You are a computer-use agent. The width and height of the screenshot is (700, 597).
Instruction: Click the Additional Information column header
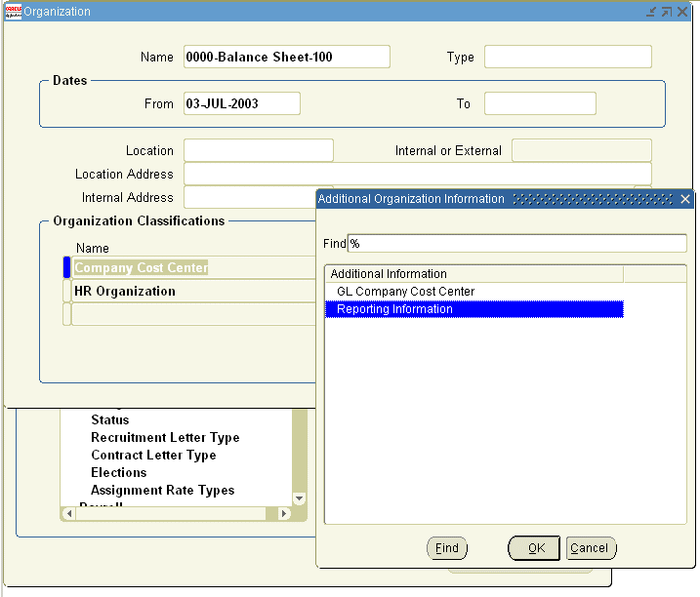tap(474, 273)
